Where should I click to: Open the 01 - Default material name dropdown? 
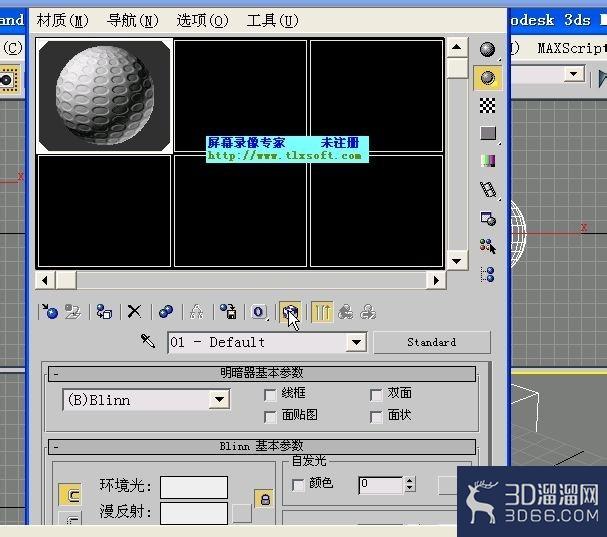pyautogui.click(x=356, y=342)
